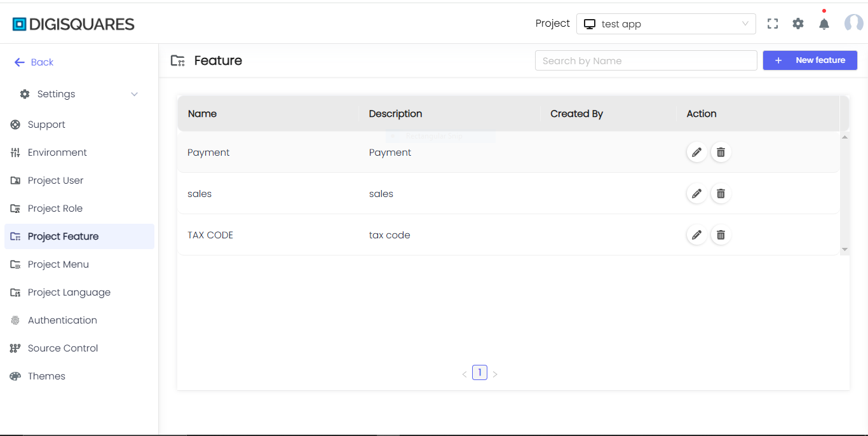
Task: Edit the Payment feature
Action: pyautogui.click(x=696, y=153)
